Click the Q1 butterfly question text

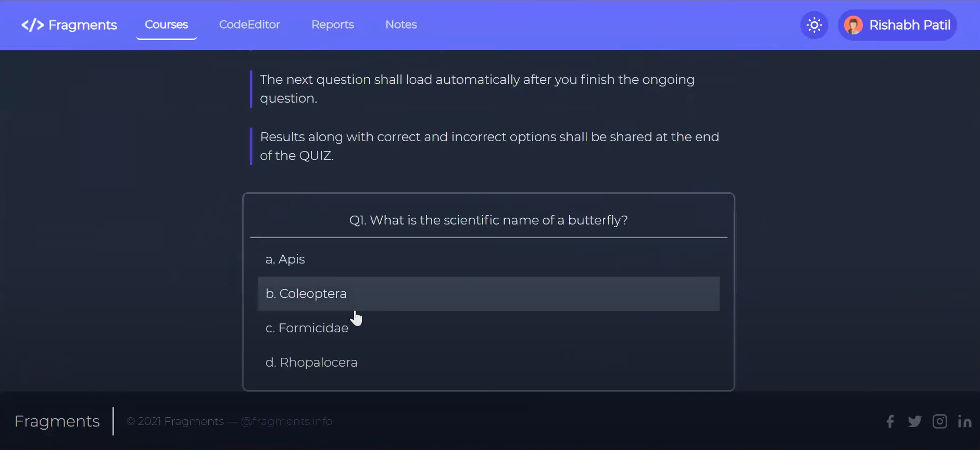pyautogui.click(x=488, y=220)
